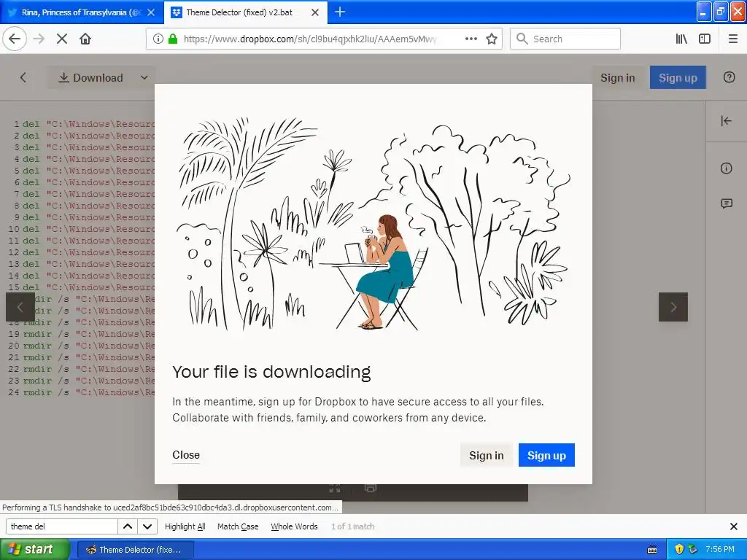Toggle Match Case in find bar
The height and width of the screenshot is (560, 747).
coord(238,526)
